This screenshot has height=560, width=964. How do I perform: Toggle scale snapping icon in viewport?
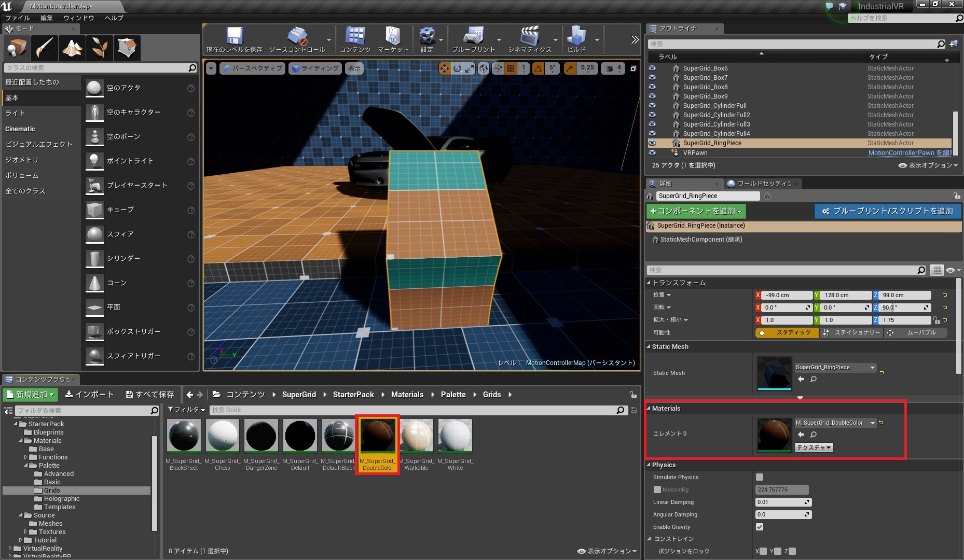tap(570, 68)
